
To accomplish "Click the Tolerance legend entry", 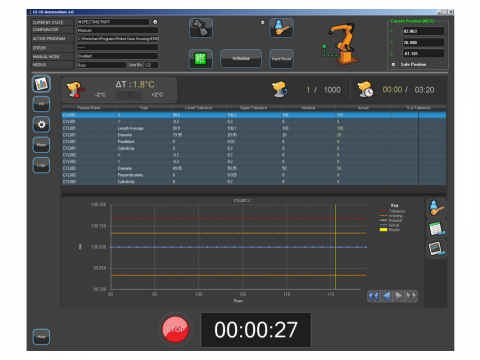I will (392, 211).
